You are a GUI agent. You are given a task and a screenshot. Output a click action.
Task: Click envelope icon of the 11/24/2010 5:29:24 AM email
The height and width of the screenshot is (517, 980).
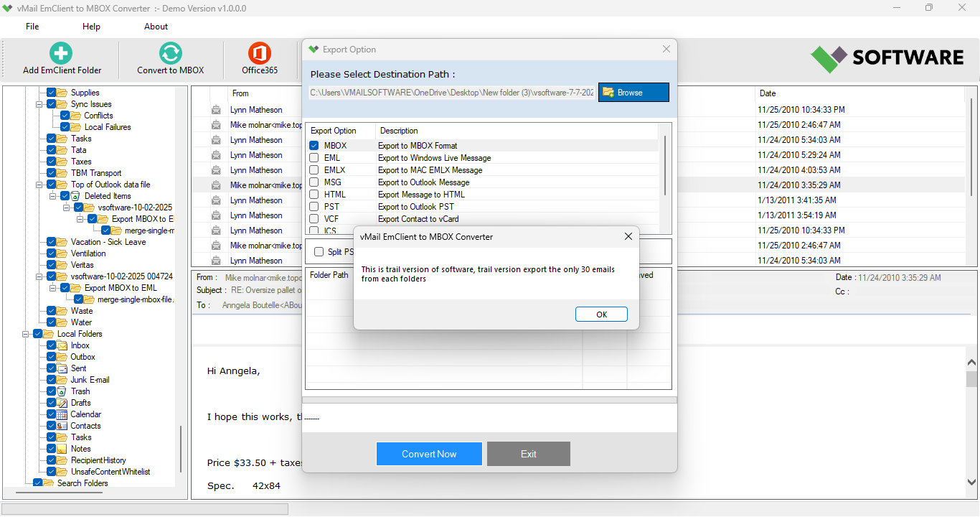pos(216,155)
